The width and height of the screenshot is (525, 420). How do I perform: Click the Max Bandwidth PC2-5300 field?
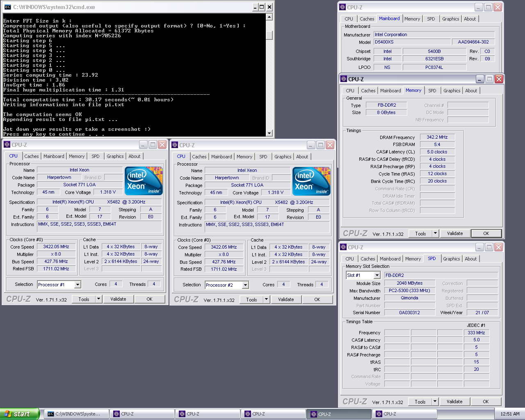[410, 290]
